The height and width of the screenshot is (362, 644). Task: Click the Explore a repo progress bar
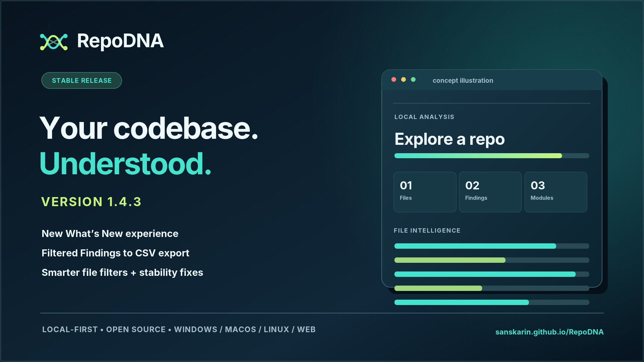point(492,156)
